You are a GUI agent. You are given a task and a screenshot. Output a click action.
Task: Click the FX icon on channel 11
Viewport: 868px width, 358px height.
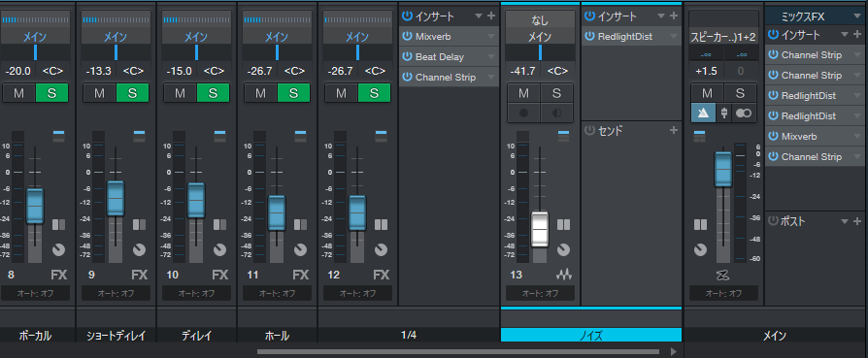coord(301,275)
